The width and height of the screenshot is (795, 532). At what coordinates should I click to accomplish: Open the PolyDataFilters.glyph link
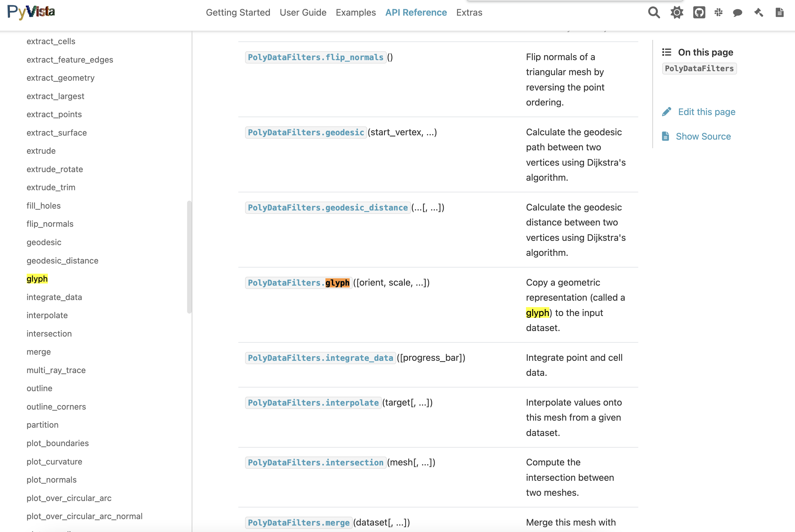[x=298, y=283]
